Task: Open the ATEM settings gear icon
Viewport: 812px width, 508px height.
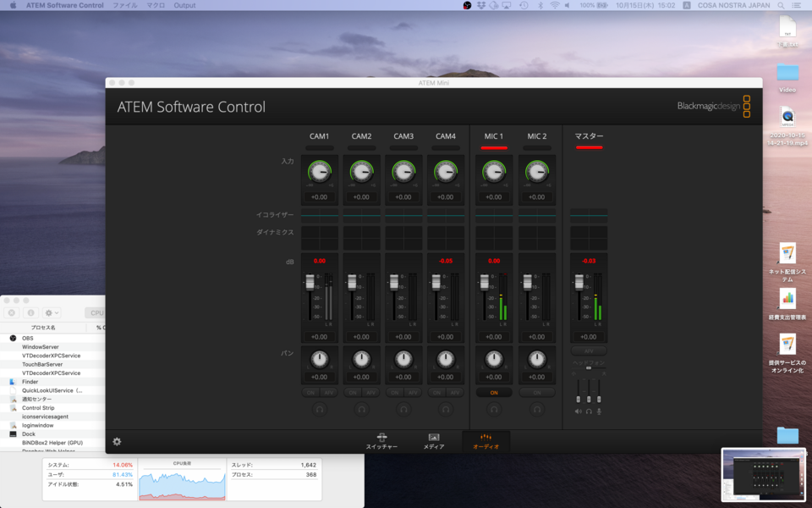Action: point(117,441)
